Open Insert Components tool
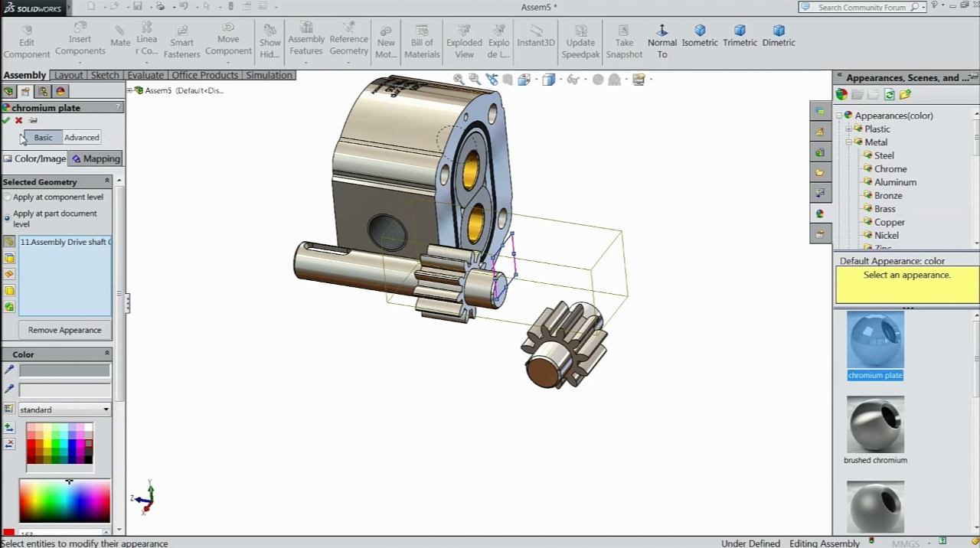The height and width of the screenshot is (548, 980). point(80,40)
